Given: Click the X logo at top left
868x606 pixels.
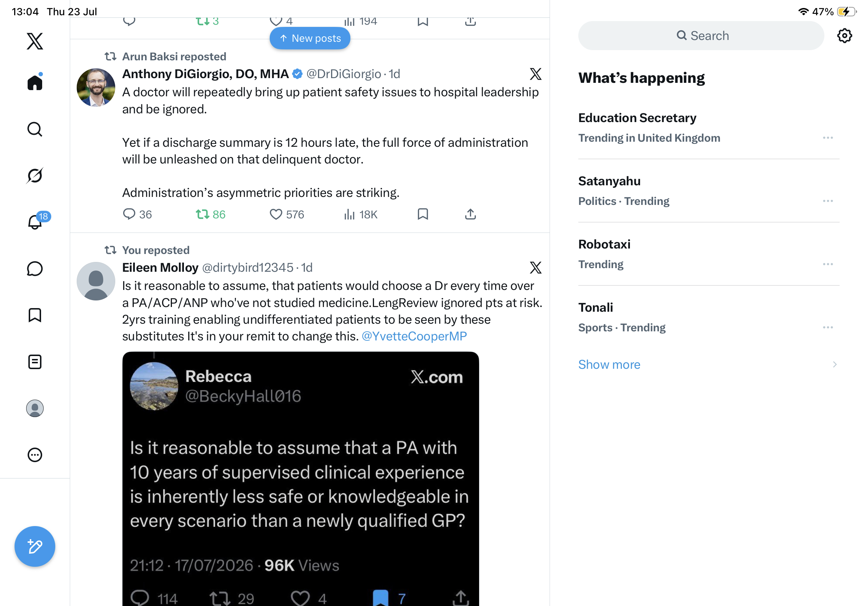Looking at the screenshot, I should point(35,41).
